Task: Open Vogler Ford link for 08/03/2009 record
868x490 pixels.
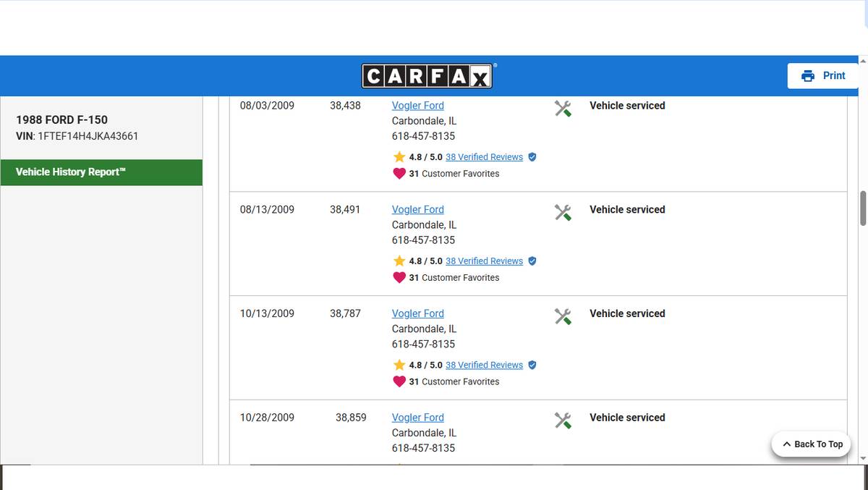Action: tap(417, 106)
